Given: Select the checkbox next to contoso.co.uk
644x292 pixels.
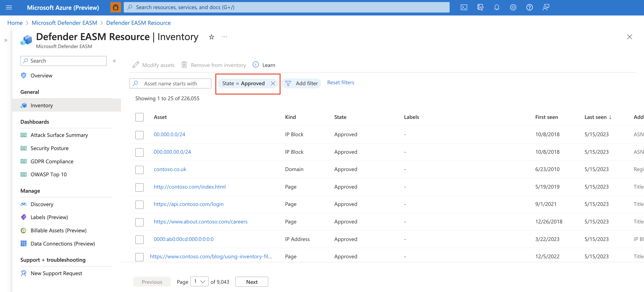Looking at the screenshot, I should pos(139,169).
